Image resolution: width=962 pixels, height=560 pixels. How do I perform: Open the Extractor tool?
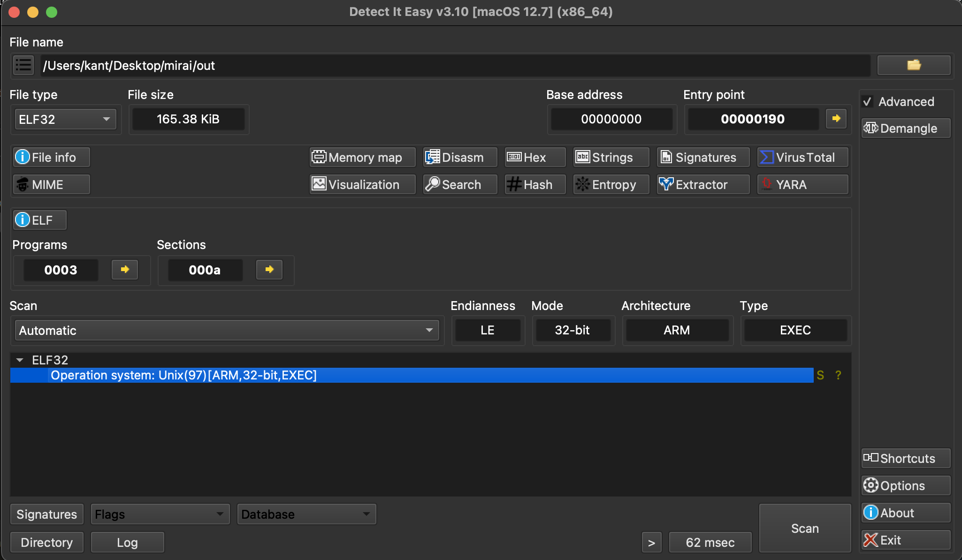pyautogui.click(x=703, y=184)
